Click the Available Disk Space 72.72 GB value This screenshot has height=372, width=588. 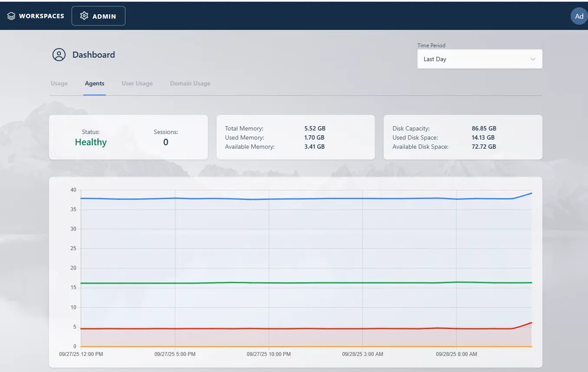click(x=484, y=147)
